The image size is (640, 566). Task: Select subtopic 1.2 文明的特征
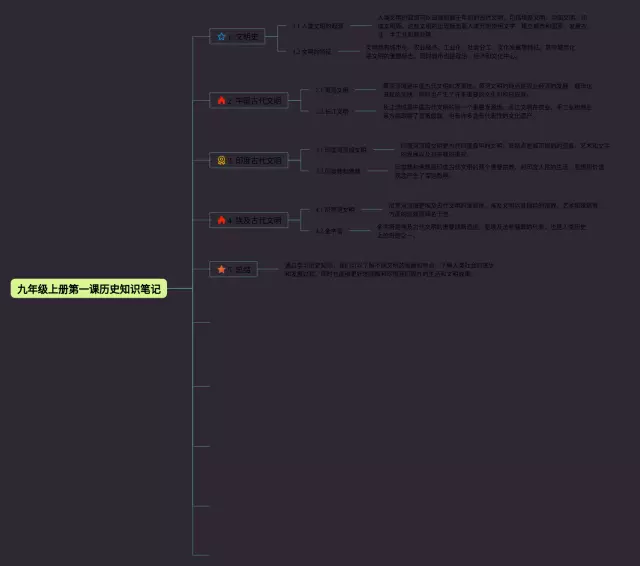click(312, 51)
